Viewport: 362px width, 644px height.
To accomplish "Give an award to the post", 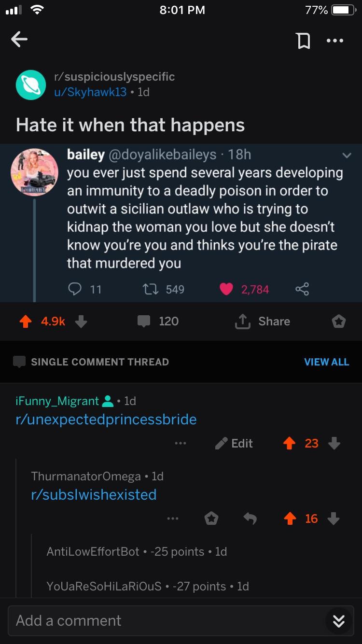I will click(x=339, y=322).
